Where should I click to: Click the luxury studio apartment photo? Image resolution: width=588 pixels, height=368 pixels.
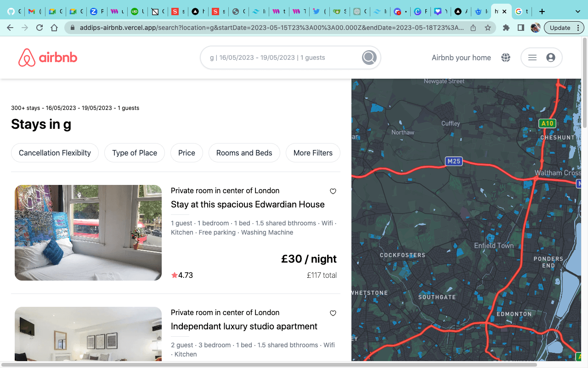point(88,334)
